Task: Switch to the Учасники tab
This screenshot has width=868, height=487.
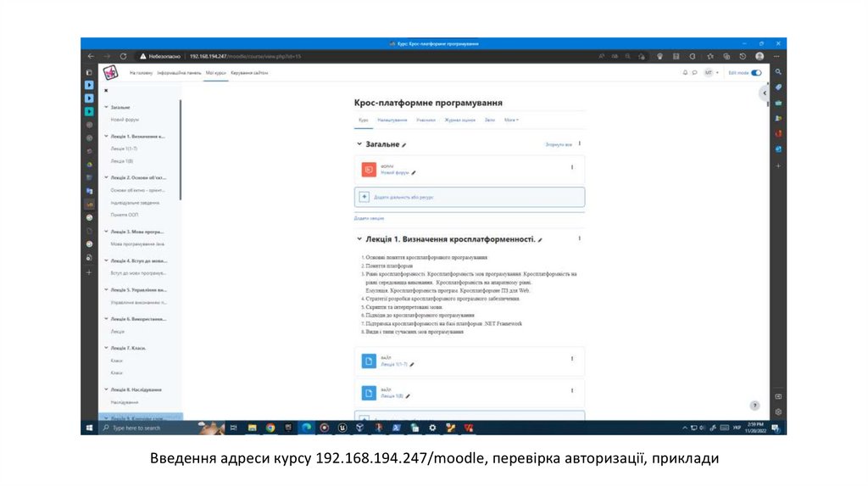Action: (426, 120)
